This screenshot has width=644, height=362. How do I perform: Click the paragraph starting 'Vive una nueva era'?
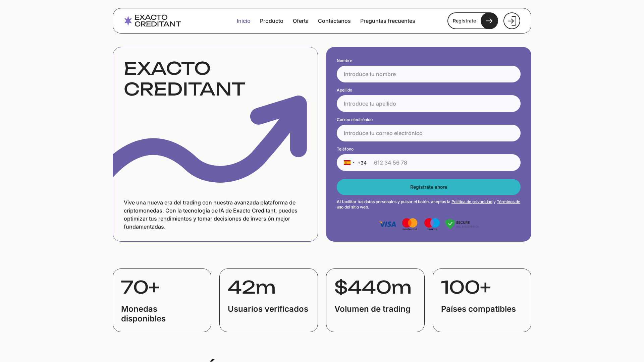tap(211, 215)
